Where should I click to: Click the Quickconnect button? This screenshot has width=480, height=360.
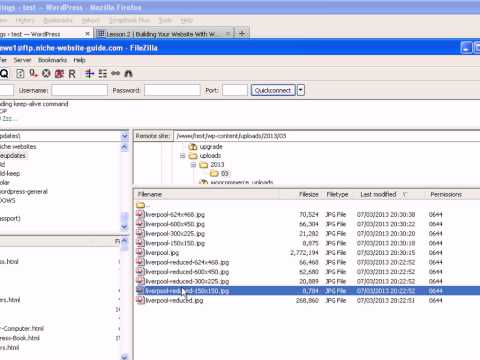coord(273,90)
